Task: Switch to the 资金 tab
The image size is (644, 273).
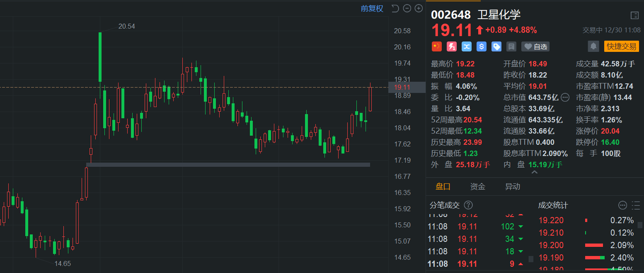Action: (x=477, y=187)
